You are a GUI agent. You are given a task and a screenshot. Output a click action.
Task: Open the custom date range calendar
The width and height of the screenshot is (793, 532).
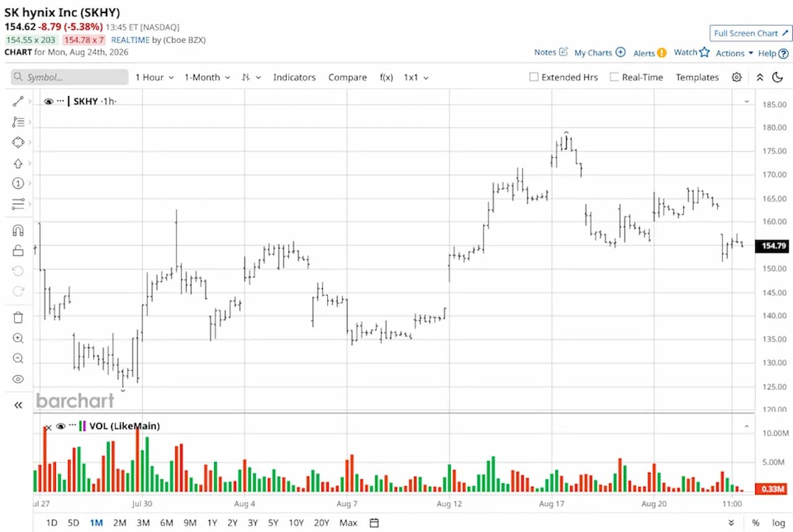click(374, 523)
